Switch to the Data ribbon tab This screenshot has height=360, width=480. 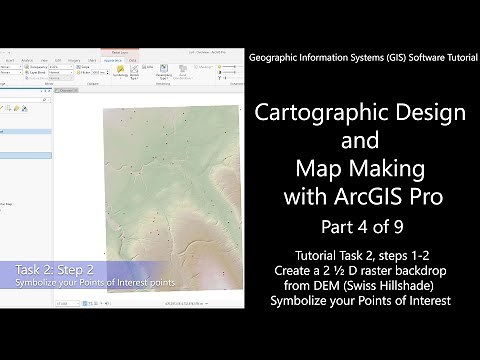[133, 60]
